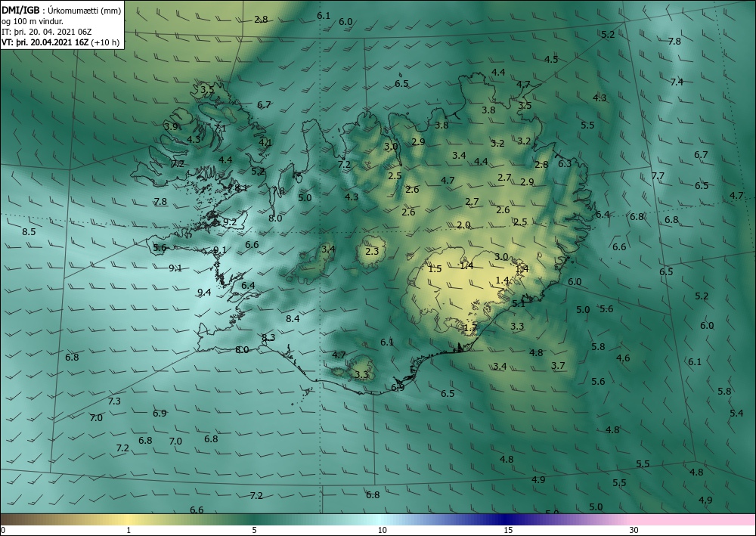Click the 4.5 value on the map

pos(551,59)
